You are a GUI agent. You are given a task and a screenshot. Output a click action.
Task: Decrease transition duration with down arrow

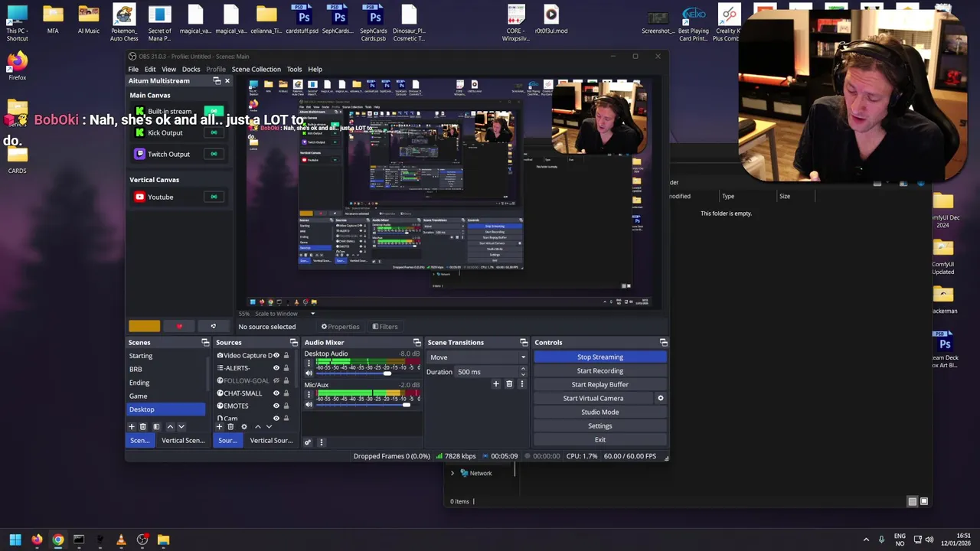pyautogui.click(x=523, y=374)
